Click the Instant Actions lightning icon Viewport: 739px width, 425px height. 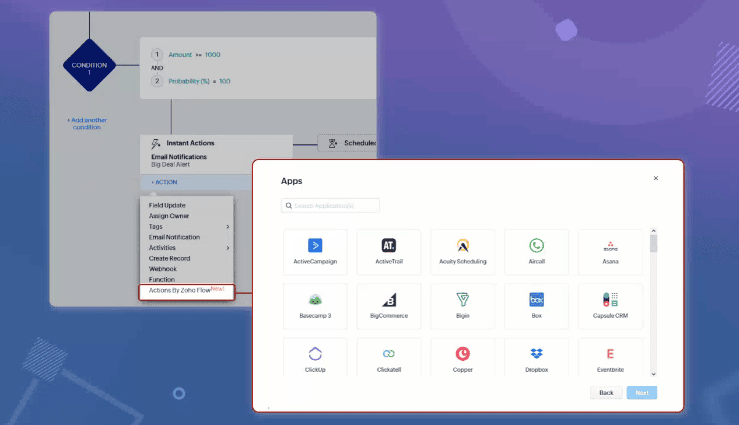(x=156, y=143)
